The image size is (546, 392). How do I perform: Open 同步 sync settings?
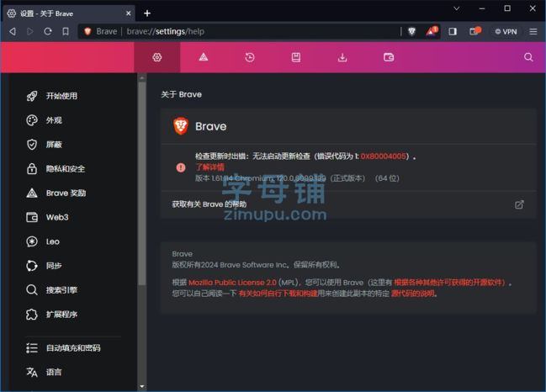[x=45, y=266]
